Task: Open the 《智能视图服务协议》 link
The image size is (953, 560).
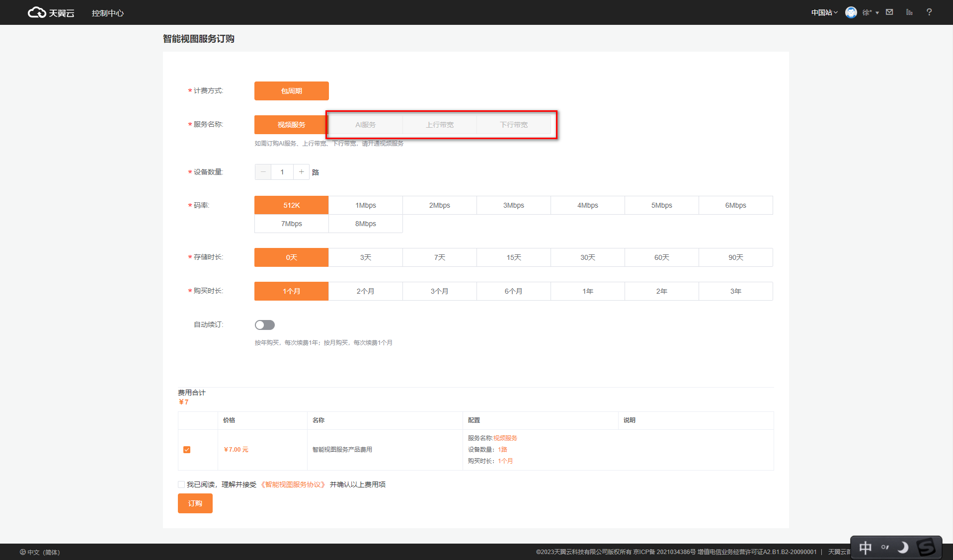Action: [293, 484]
